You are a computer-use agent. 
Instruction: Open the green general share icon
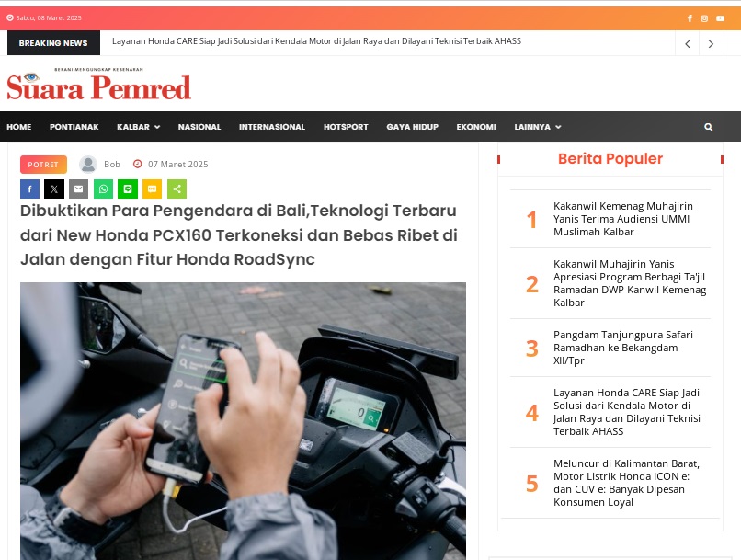(177, 189)
